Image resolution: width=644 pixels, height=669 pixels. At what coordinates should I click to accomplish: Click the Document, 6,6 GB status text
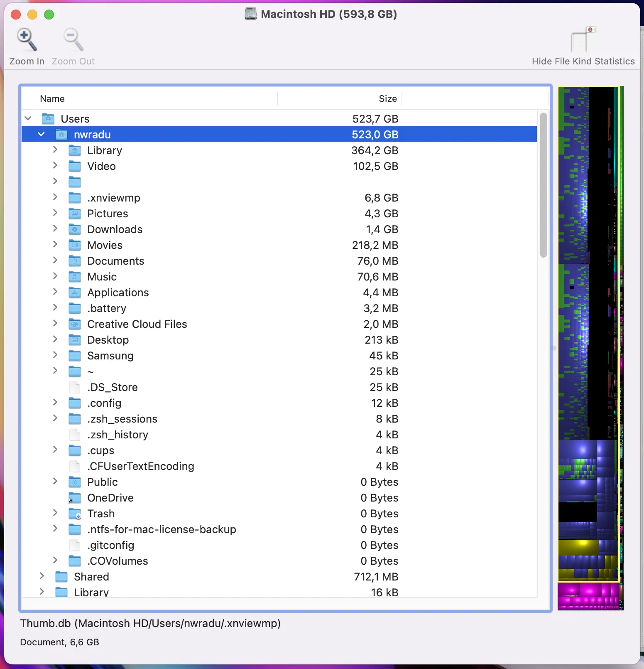click(60, 642)
